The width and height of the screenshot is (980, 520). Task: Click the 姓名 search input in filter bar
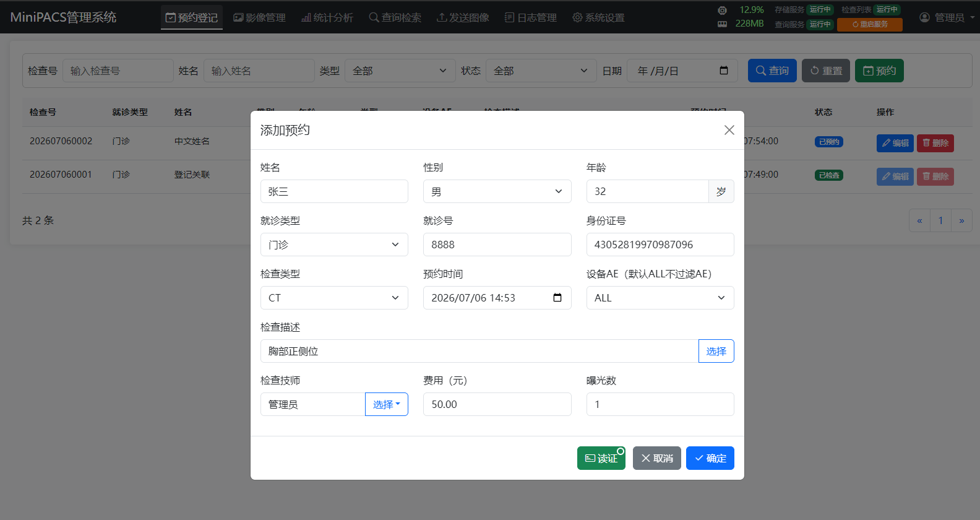click(259, 71)
